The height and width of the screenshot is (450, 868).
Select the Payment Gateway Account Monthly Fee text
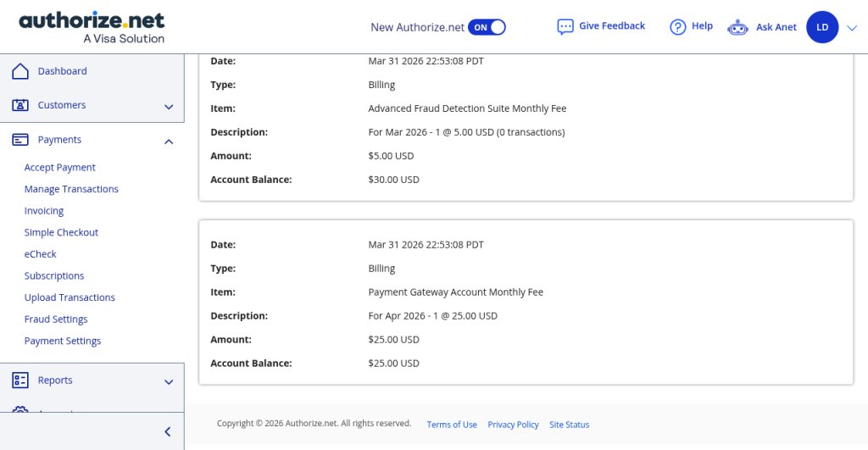(455, 292)
